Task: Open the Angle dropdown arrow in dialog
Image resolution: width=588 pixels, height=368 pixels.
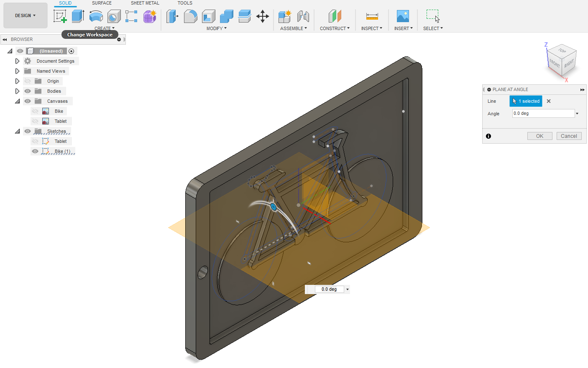Action: 577,114
